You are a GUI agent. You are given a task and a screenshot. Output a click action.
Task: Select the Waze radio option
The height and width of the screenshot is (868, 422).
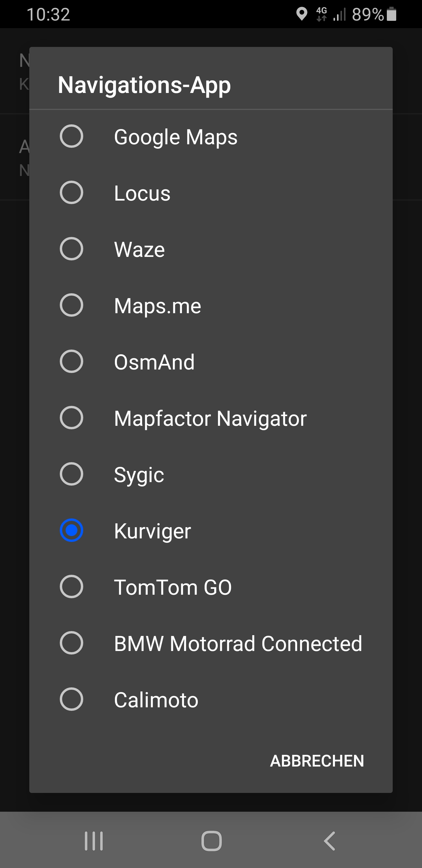[x=72, y=249]
